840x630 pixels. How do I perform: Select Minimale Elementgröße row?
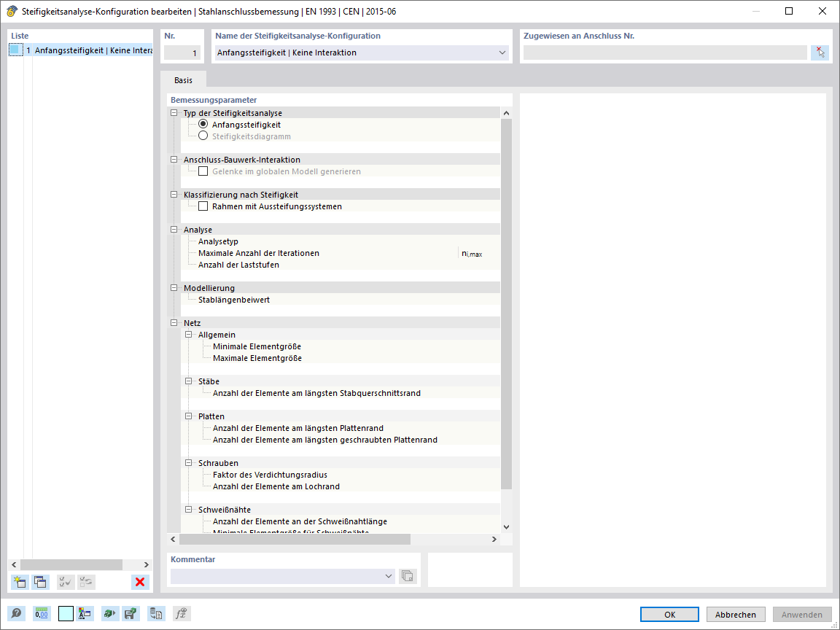click(x=341, y=346)
